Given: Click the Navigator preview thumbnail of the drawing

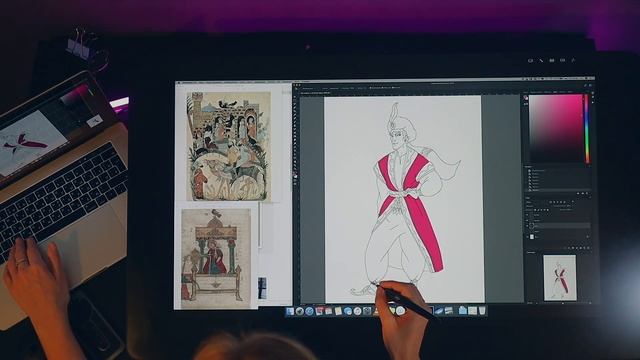Looking at the screenshot, I should pos(560,278).
